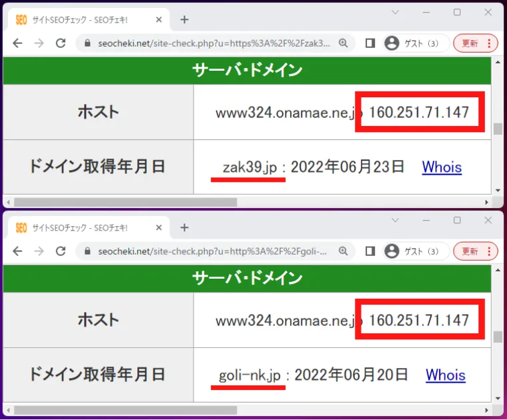The image size is (507, 420).
Task: Reload the page in the bottom browser window
Action: (60, 251)
